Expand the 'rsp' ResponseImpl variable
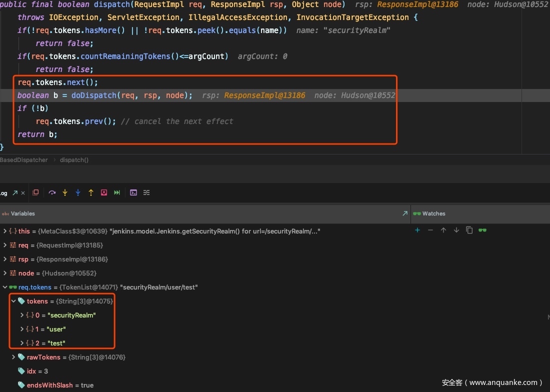Screen dimensions: 550x392 click(x=5, y=259)
